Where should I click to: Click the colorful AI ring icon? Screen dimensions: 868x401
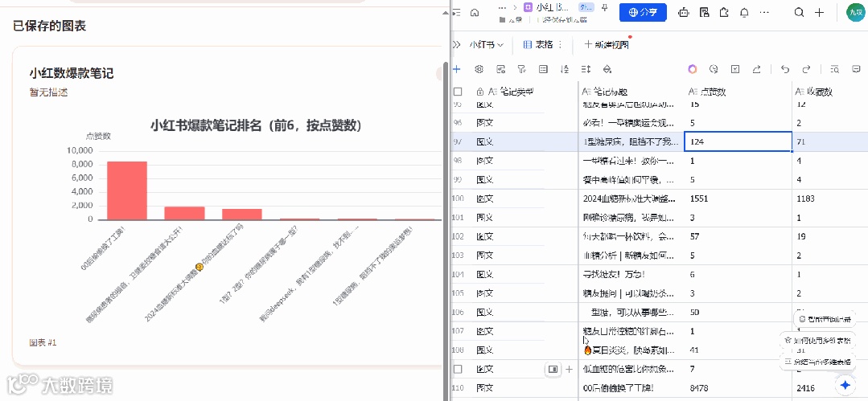(693, 69)
